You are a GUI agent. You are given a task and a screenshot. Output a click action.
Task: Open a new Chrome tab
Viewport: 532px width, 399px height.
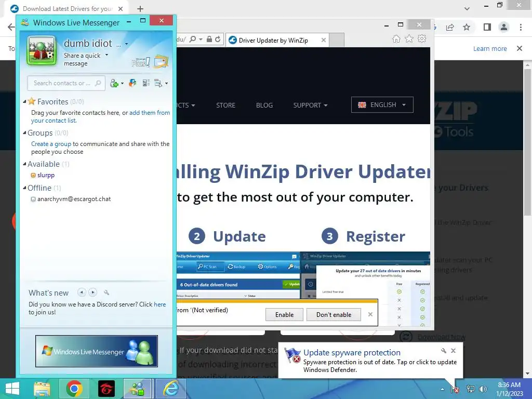(140, 9)
